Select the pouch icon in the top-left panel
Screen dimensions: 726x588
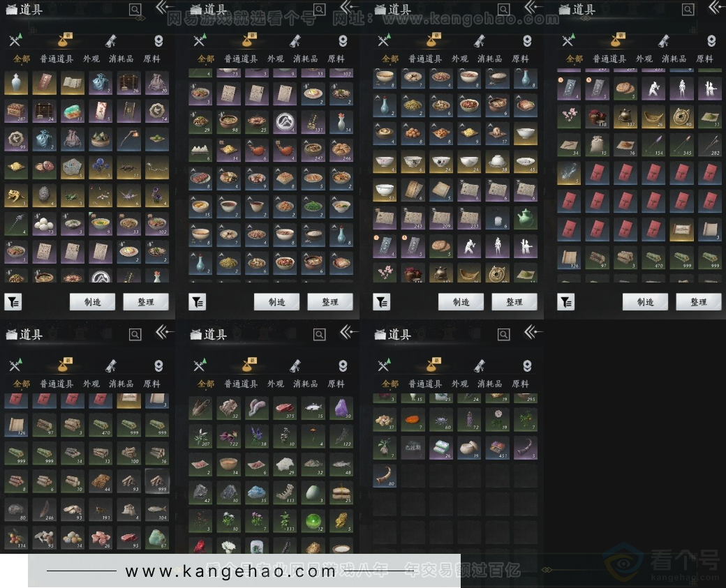(64, 40)
